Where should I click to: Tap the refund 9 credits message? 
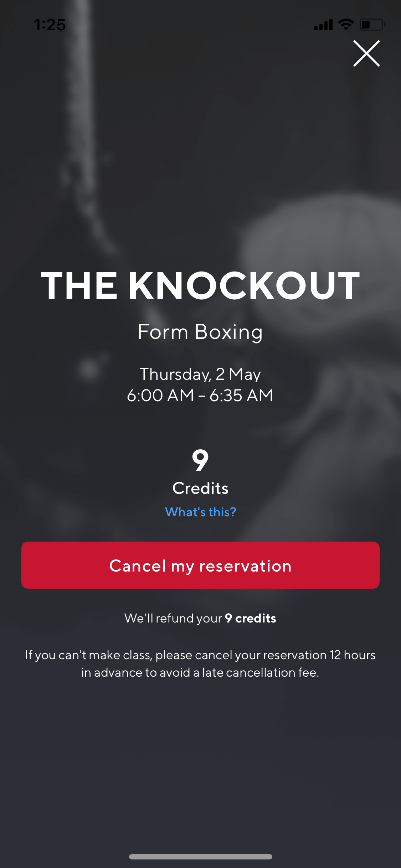click(x=200, y=618)
